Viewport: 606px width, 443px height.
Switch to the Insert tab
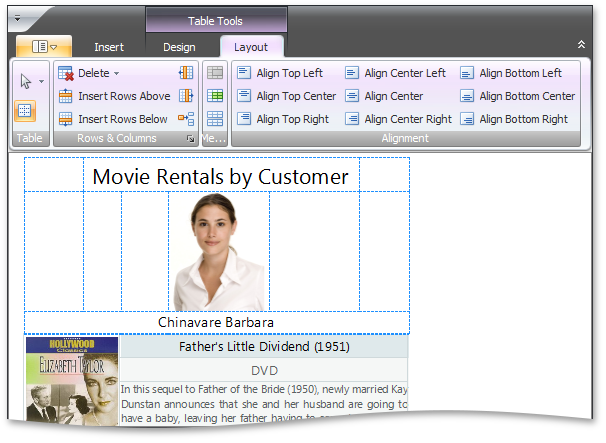pyautogui.click(x=109, y=47)
